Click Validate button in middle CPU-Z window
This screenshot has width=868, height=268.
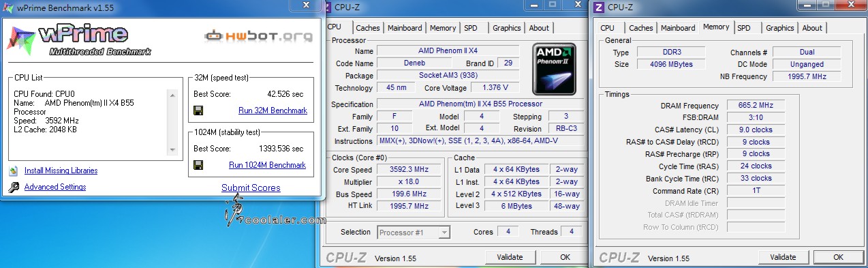[x=510, y=257]
